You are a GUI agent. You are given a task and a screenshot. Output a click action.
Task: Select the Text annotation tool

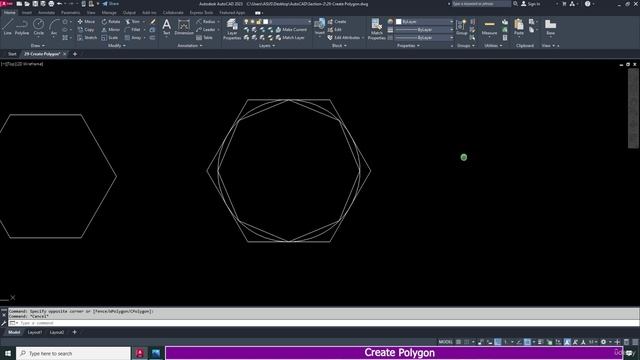[x=167, y=27]
